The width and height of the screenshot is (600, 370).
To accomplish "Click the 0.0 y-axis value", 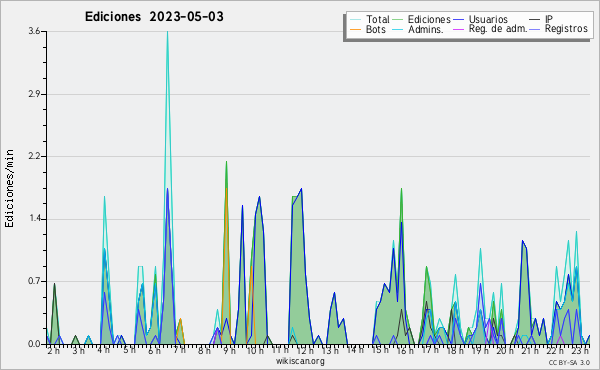I will pos(34,344).
